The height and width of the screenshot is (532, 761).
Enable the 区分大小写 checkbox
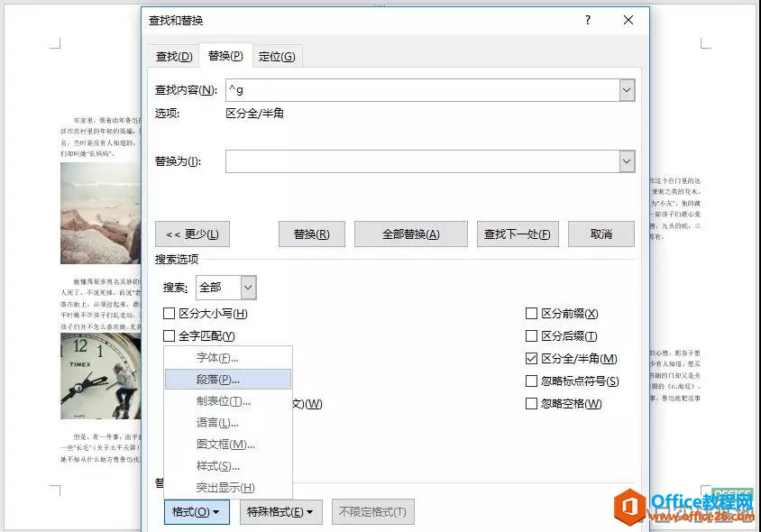169,313
